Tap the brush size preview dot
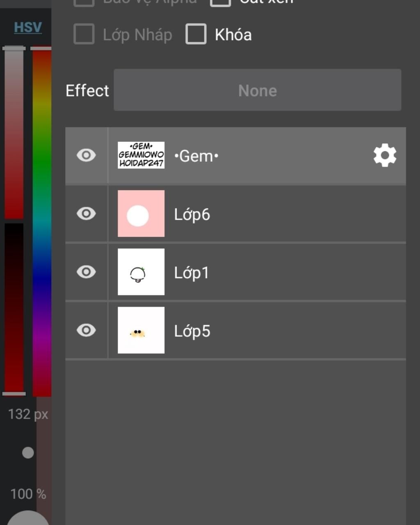The height and width of the screenshot is (525, 420). click(28, 453)
